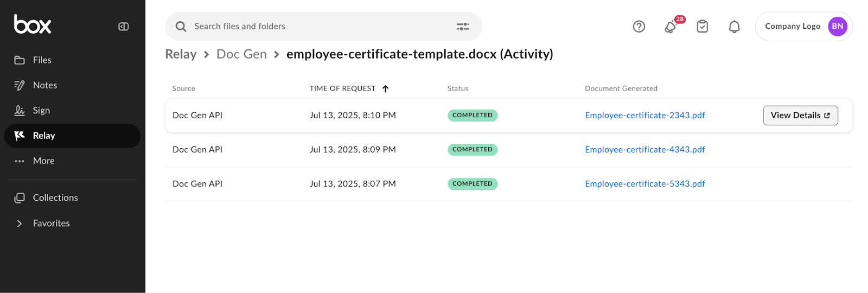Go to Notes in the sidebar

click(x=44, y=85)
